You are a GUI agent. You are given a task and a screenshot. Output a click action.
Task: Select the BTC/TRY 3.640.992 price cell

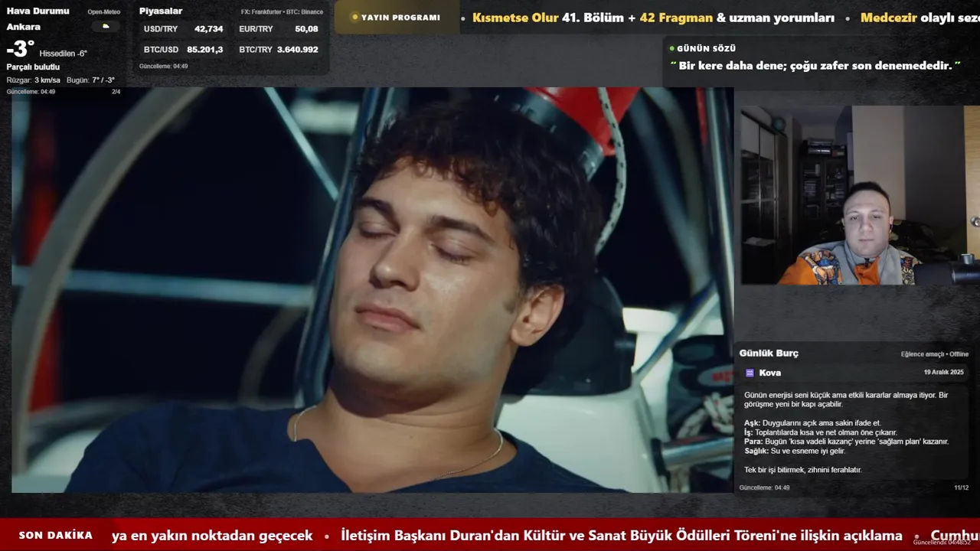tap(279, 50)
